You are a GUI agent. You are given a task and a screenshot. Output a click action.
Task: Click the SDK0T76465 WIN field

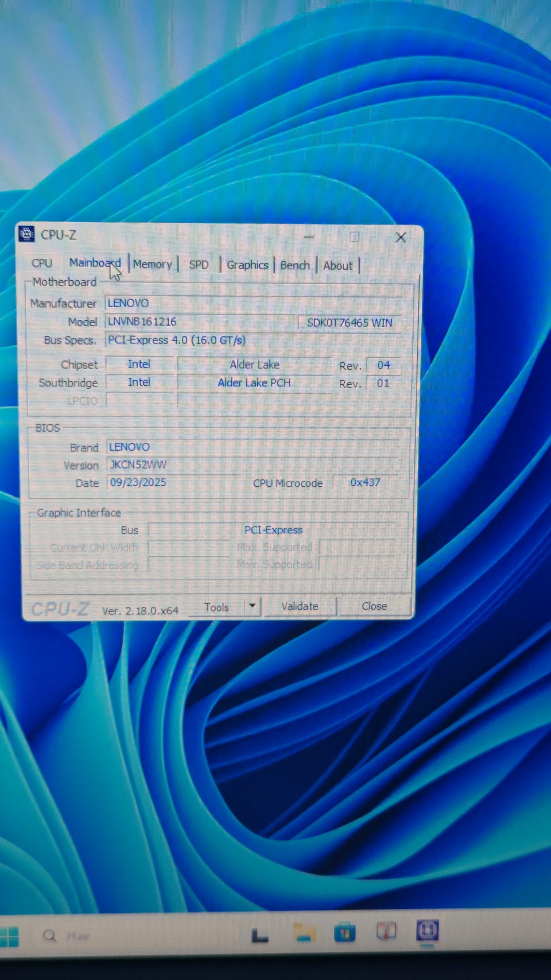350,323
